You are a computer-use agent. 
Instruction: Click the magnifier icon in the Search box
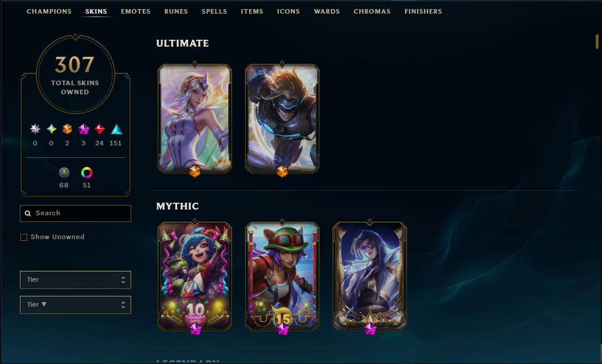click(28, 214)
